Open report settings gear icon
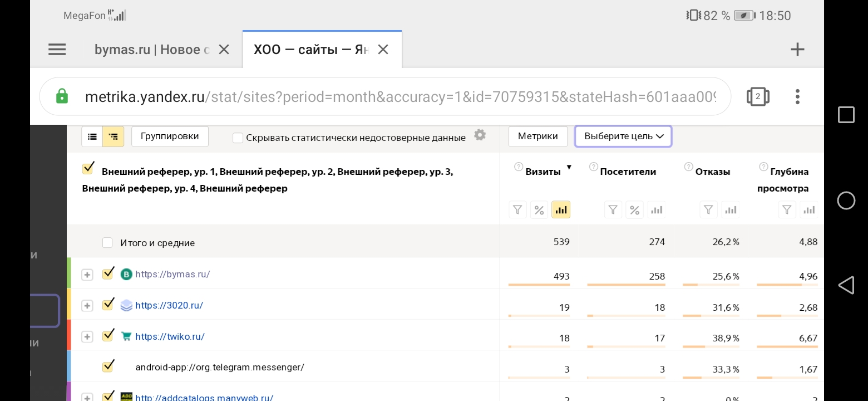Screen dimensions: 868x401 pyautogui.click(x=480, y=135)
